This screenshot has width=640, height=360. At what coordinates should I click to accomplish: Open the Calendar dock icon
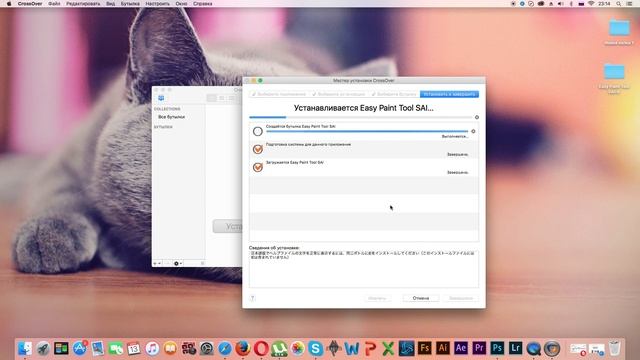[134, 348]
